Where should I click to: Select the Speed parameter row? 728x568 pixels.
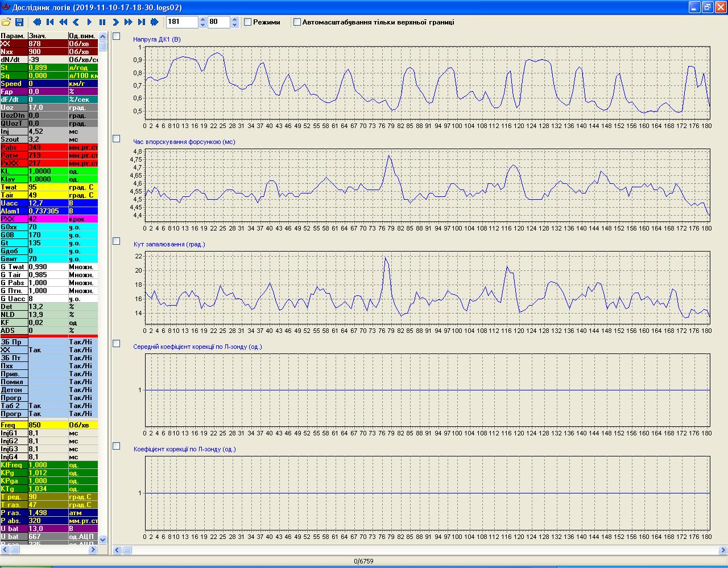[x=49, y=84]
